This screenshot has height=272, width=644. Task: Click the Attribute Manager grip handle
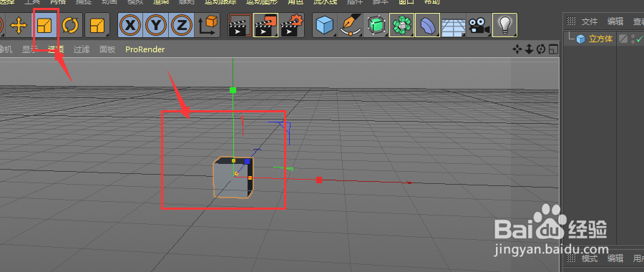point(571,258)
